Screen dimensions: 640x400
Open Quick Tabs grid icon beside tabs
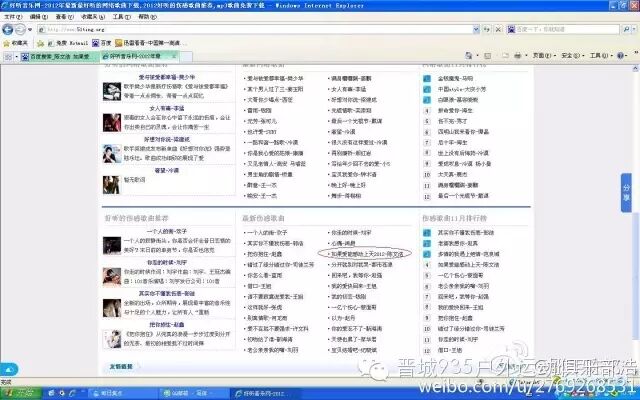8,57
